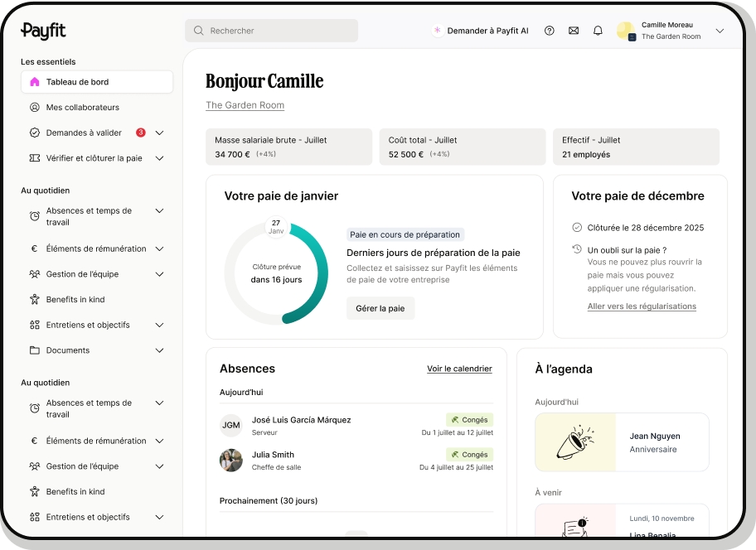Open the Jean Nguyen Anniversaire megaphone thumbnail
756x550 pixels.
tap(575, 442)
